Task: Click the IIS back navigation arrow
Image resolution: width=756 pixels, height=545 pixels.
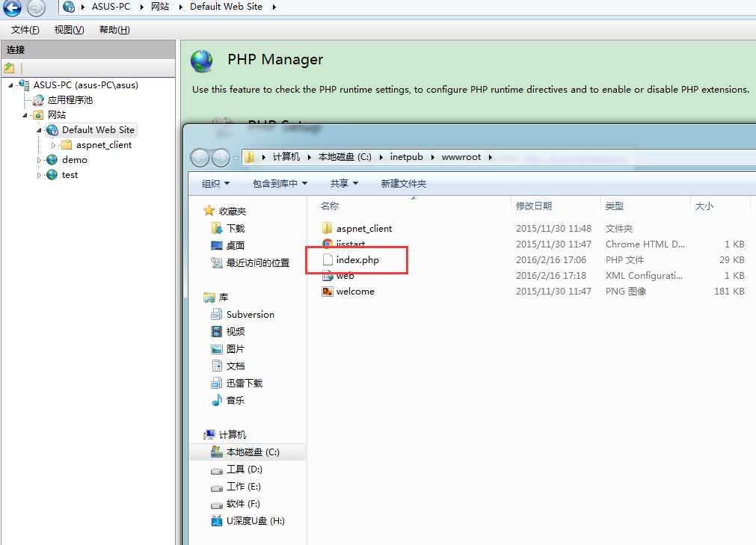Action: coord(12,7)
